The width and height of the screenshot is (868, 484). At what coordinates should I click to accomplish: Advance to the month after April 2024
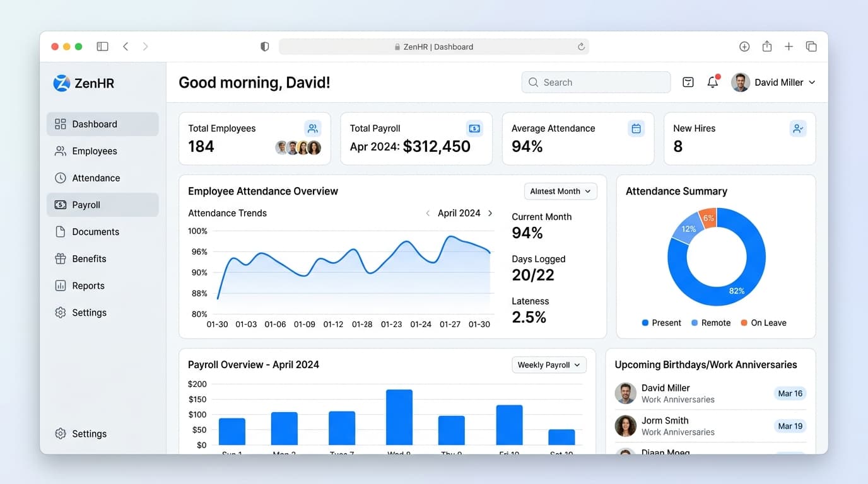(490, 214)
